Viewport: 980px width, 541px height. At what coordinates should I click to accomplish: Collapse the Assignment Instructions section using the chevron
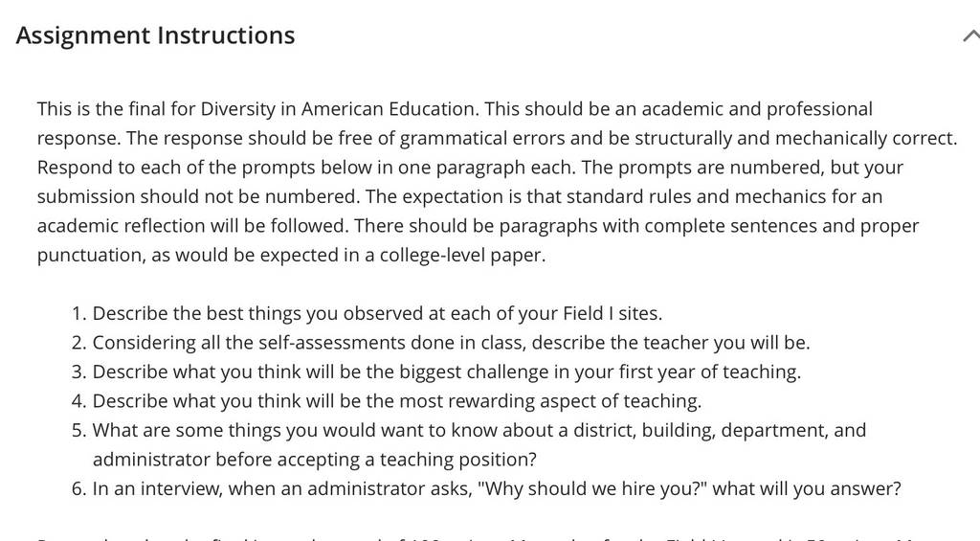pyautogui.click(x=971, y=36)
